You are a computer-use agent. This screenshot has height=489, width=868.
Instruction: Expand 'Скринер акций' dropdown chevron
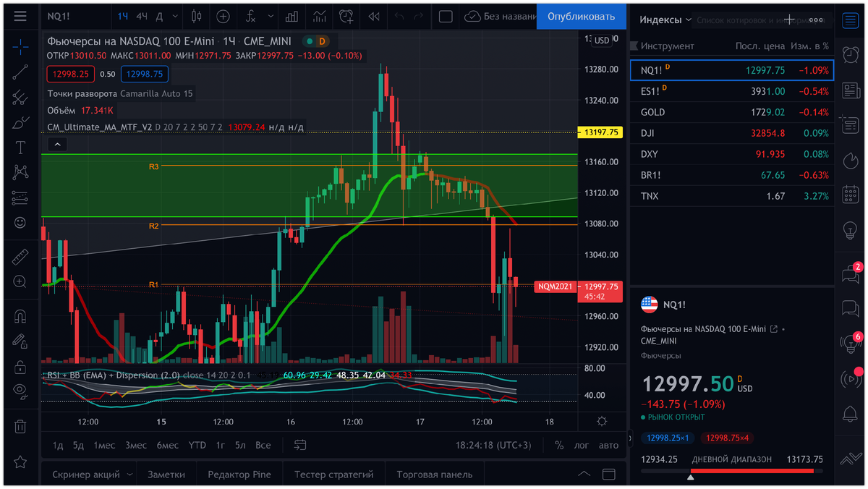pyautogui.click(x=130, y=475)
